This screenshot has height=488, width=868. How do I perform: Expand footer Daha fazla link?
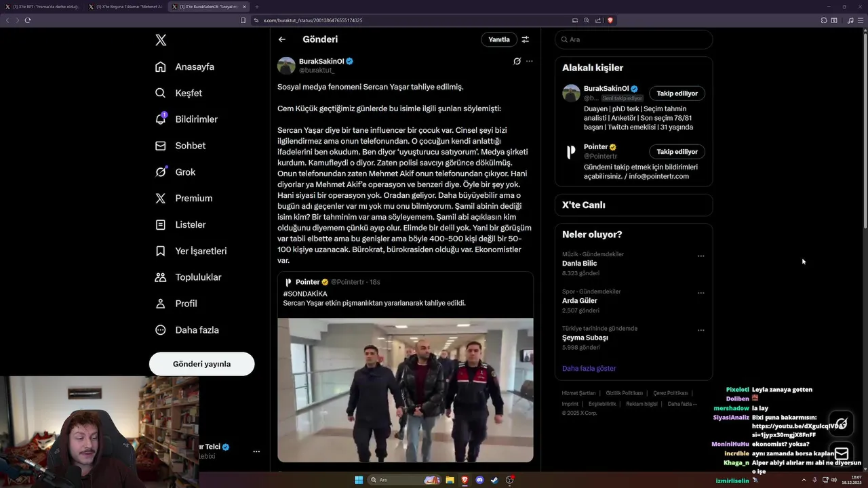(682, 404)
